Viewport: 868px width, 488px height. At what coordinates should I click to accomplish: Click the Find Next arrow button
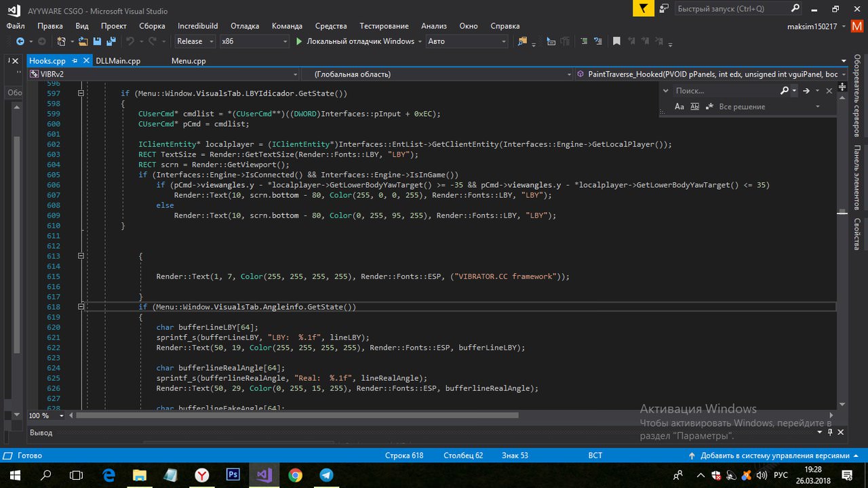(x=806, y=90)
